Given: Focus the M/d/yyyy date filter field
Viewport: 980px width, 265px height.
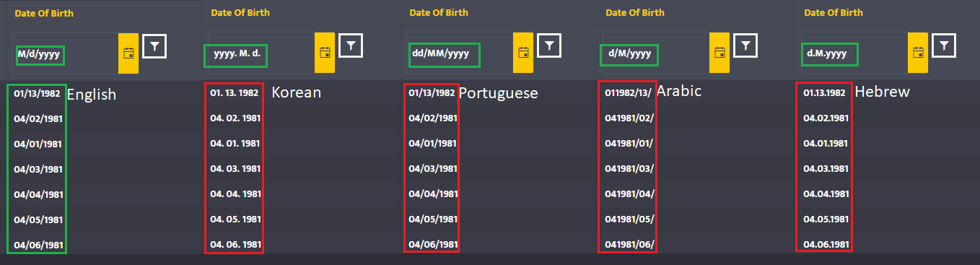Looking at the screenshot, I should 65,53.
